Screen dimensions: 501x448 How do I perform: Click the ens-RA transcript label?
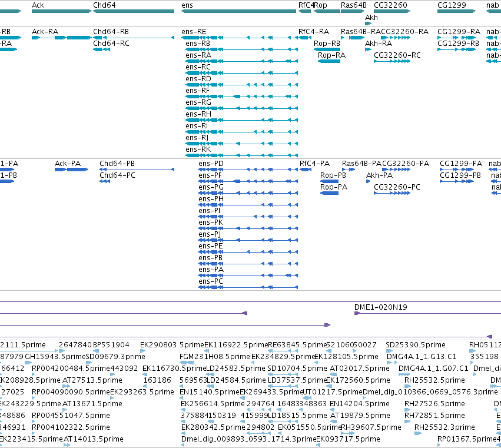pos(198,55)
